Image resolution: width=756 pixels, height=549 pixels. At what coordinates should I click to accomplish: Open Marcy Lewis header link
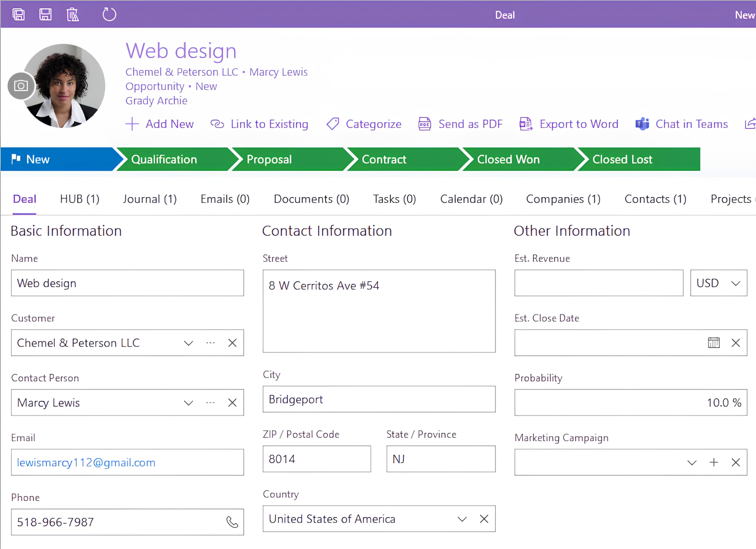point(279,72)
